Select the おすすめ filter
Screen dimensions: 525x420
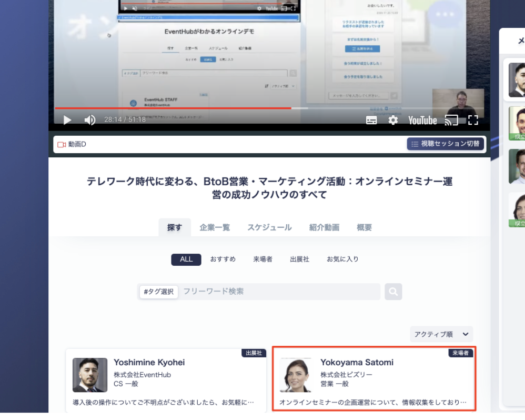[223, 259]
